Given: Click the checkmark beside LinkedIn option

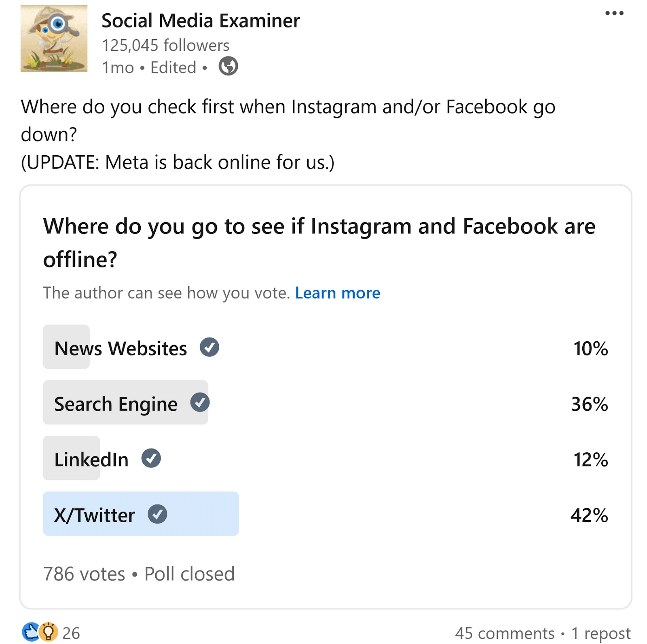Looking at the screenshot, I should (x=150, y=458).
